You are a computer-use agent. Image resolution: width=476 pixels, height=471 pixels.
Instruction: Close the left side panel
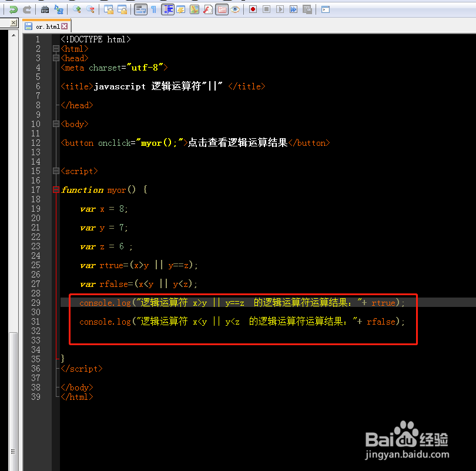click(14, 23)
